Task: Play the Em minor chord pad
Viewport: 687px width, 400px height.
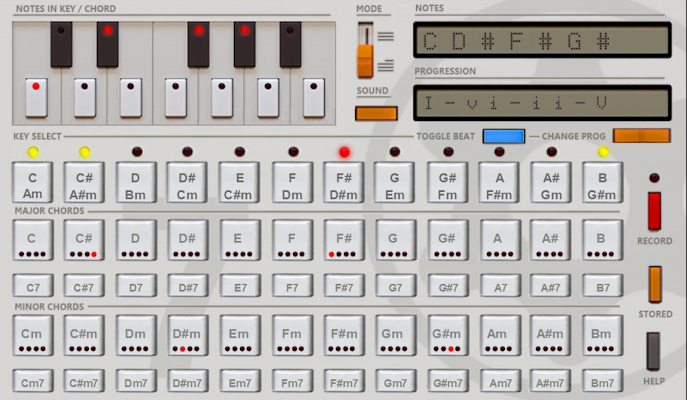Action: (240, 335)
